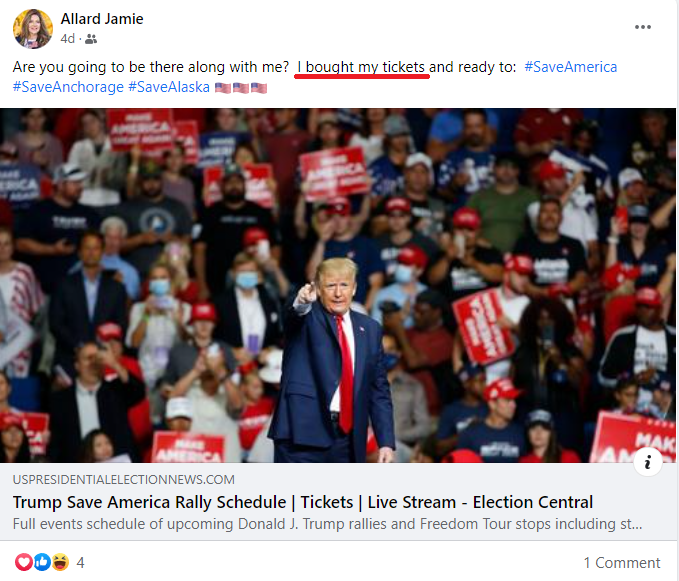The width and height of the screenshot is (679, 581).
Task: Follow the #SaveAlaska hashtag
Action: 169,87
